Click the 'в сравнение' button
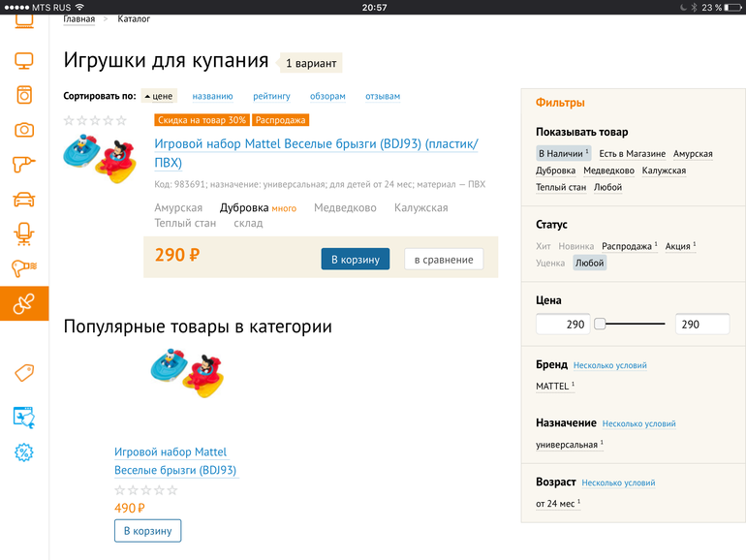This screenshot has width=746, height=560. coord(443,259)
